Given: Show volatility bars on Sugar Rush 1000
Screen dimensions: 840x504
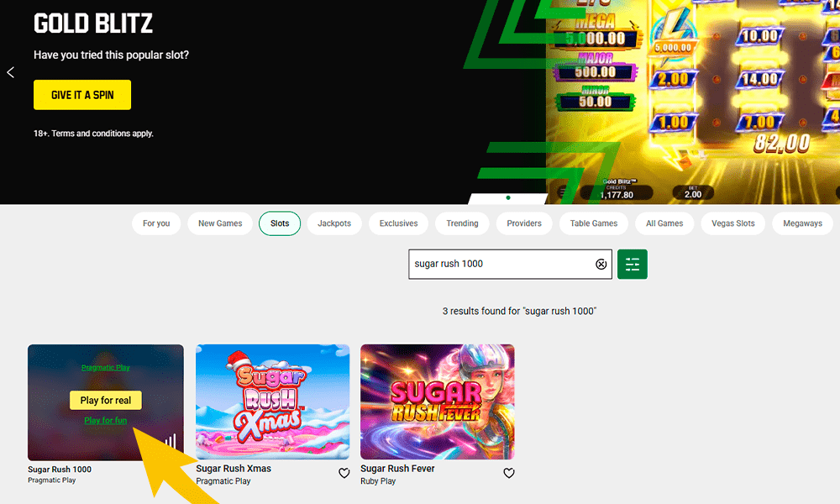Looking at the screenshot, I should point(171,441).
